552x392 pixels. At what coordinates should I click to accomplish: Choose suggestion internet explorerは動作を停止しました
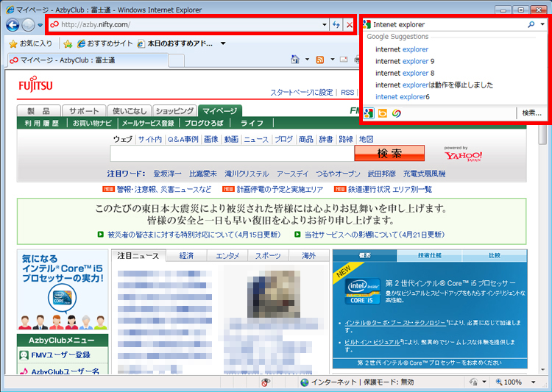(x=434, y=85)
